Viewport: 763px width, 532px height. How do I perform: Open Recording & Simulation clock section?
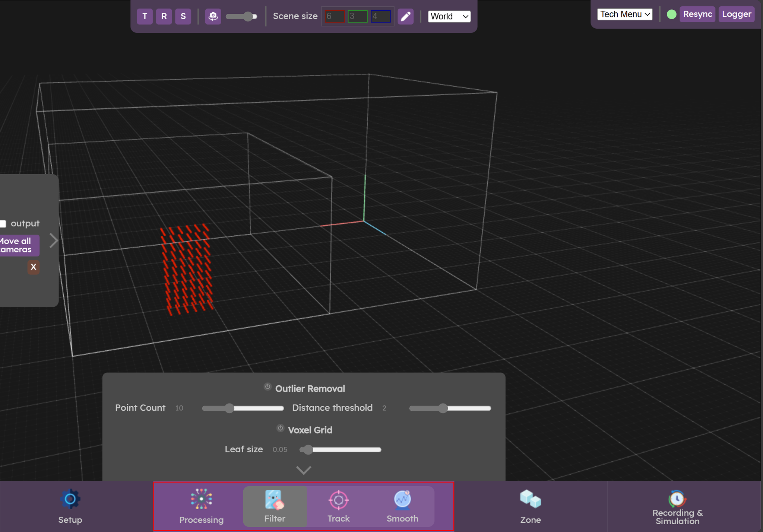(677, 506)
